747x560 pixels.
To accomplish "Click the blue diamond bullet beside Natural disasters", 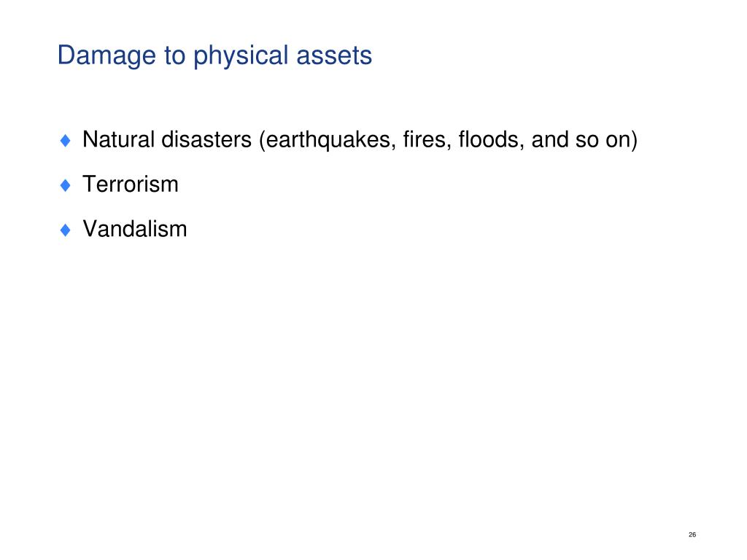I will pyautogui.click(x=66, y=140).
